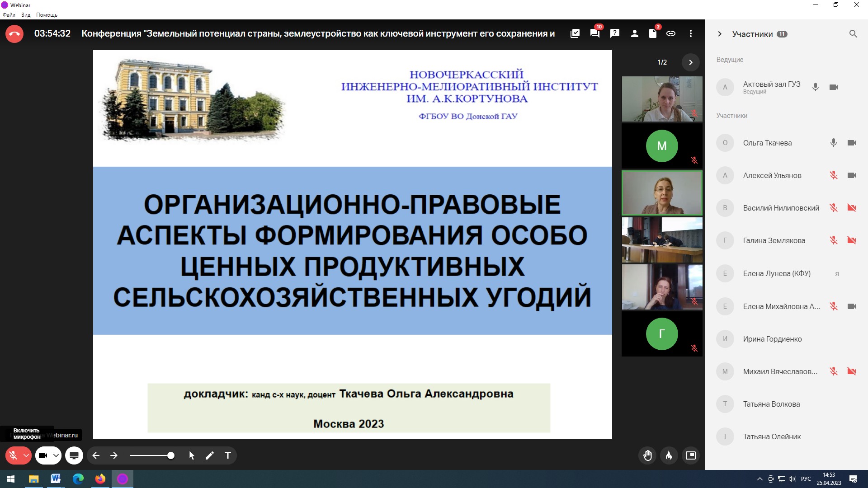Adjust the drawing thickness slider
The height and width of the screenshot is (488, 868).
[170, 455]
